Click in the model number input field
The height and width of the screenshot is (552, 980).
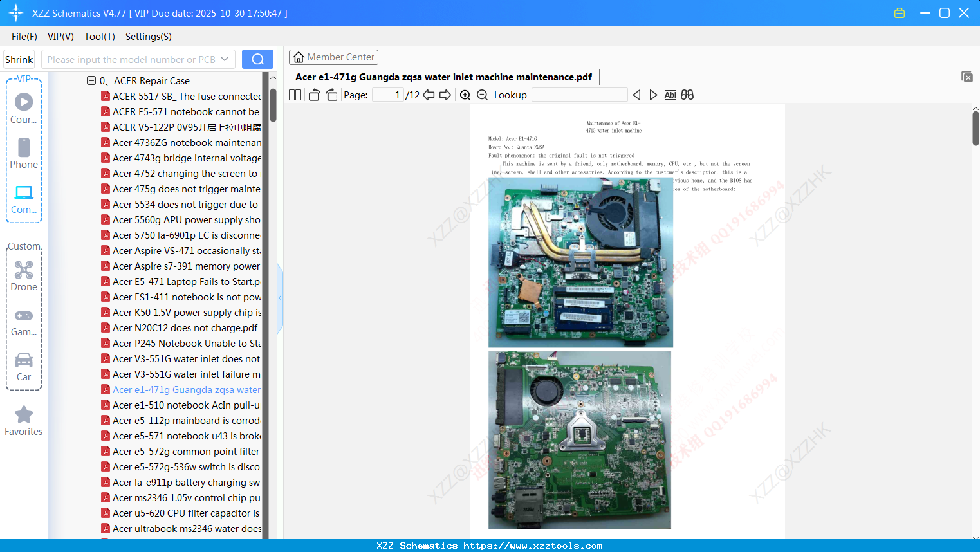(131, 59)
